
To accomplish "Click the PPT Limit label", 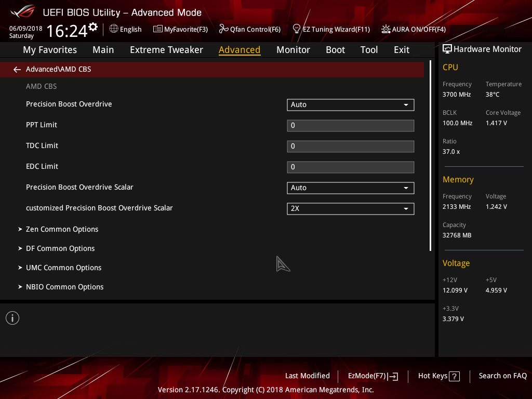I will click(x=42, y=125).
